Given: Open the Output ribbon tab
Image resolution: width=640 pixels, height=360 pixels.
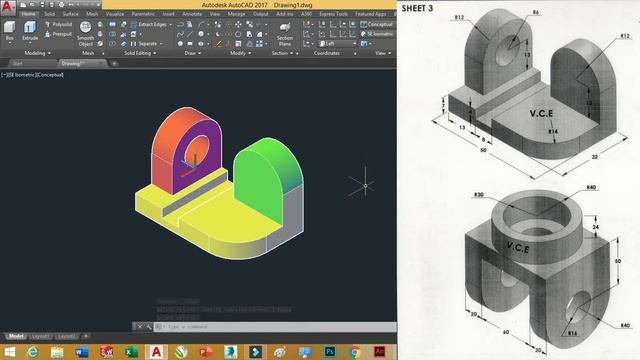Looking at the screenshot, I should click(260, 14).
